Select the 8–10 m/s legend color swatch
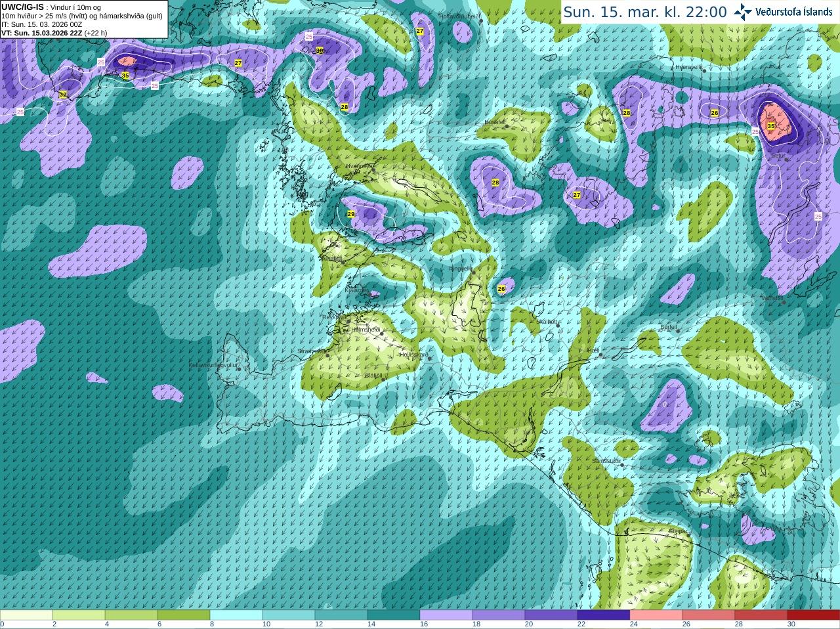 pyautogui.click(x=236, y=615)
